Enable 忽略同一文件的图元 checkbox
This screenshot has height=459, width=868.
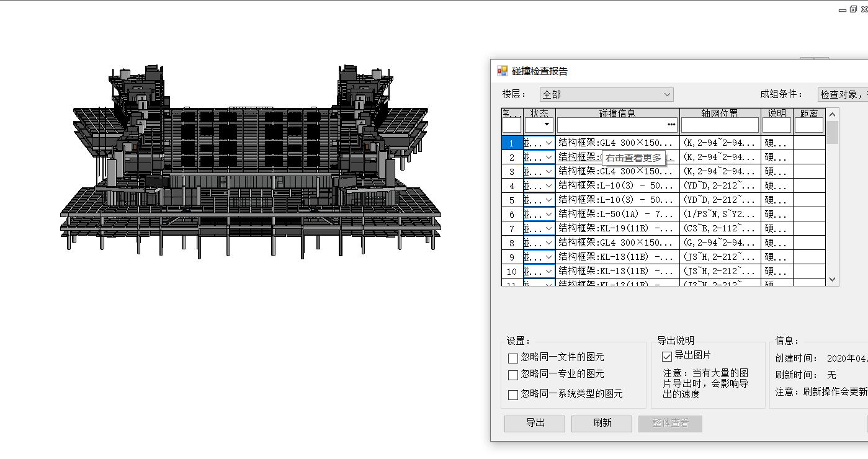(x=512, y=358)
